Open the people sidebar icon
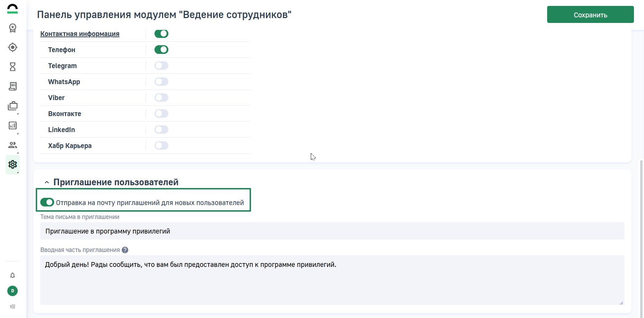644x318 pixels. [x=12, y=145]
